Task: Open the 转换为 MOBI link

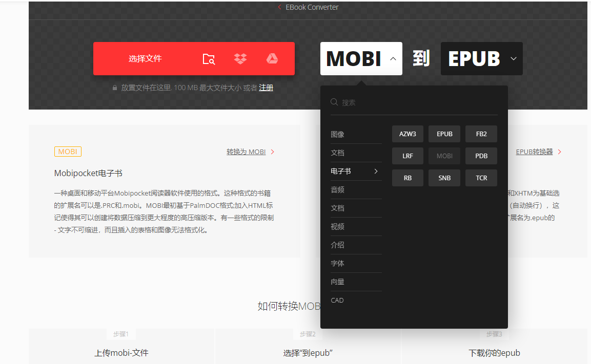Action: (247, 152)
